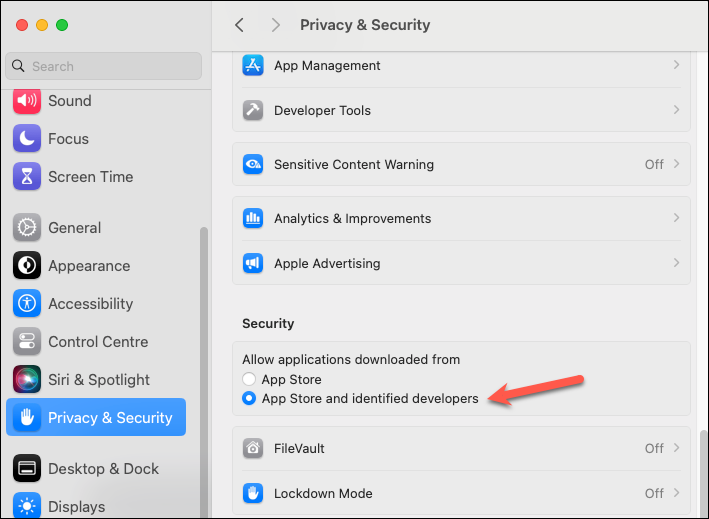Click the Displays sun icon
Screen dimensions: 709x519
pos(27,505)
